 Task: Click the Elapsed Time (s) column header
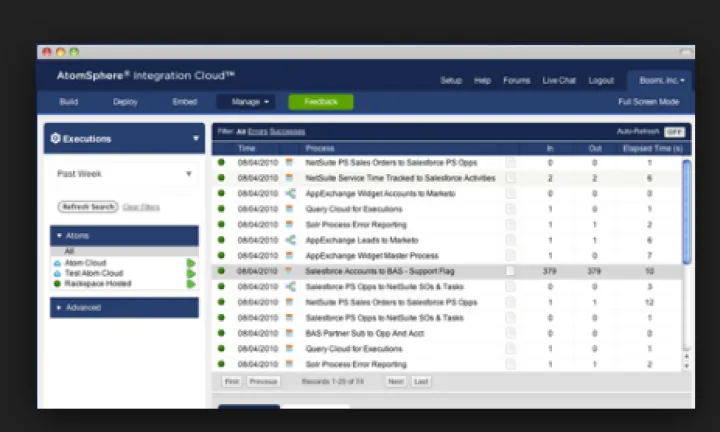pos(652,148)
